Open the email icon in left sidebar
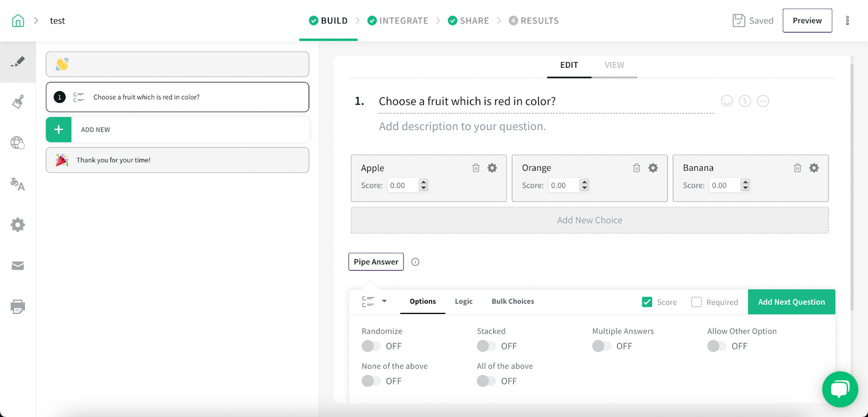 (17, 266)
